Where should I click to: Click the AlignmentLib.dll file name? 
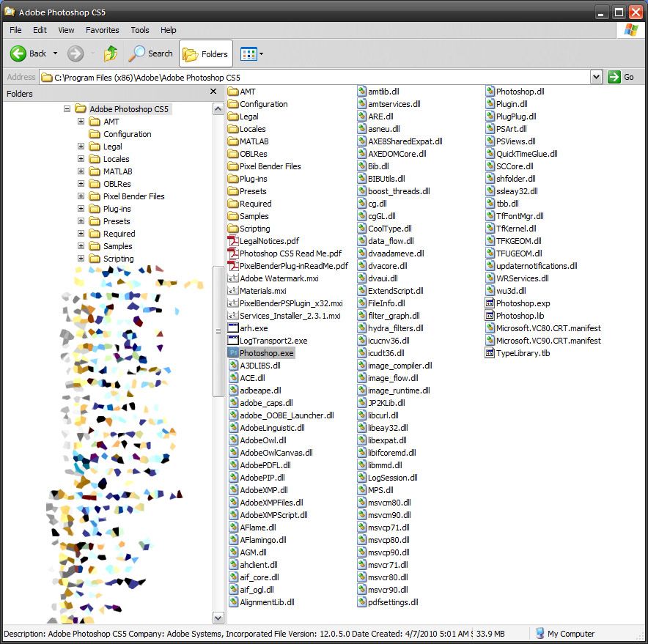coord(267,602)
